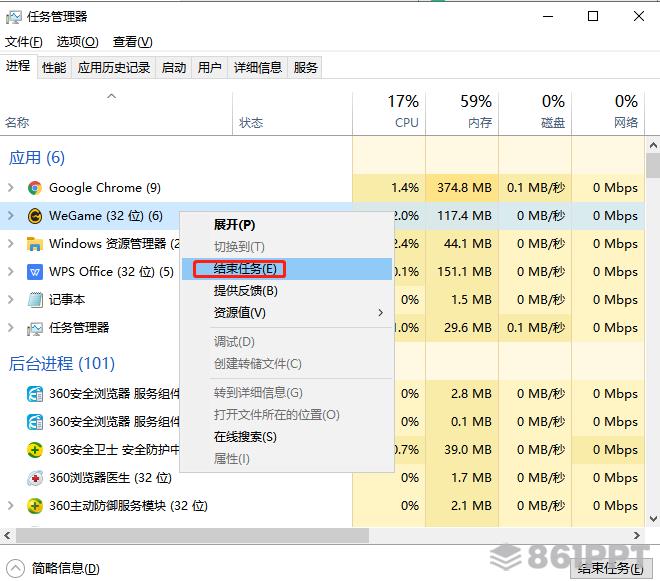Viewport: 660px width, 581px height.
Task: Click the WPS Office process icon
Action: coord(35,272)
